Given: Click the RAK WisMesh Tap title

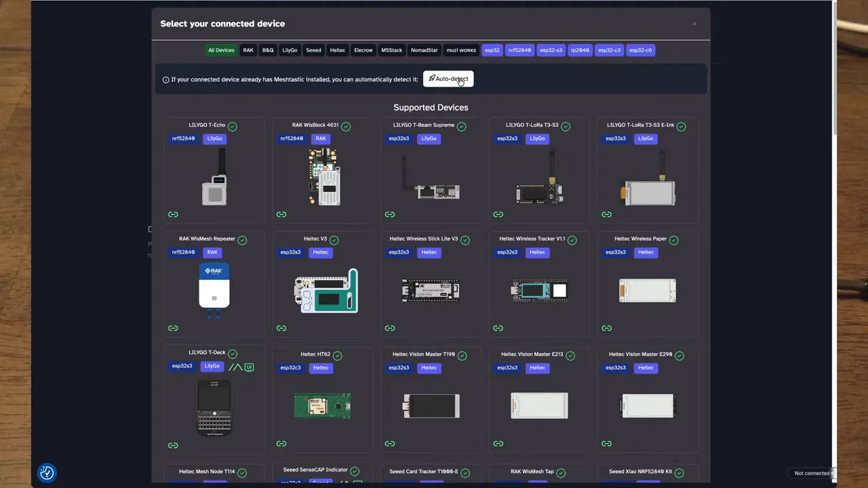Looking at the screenshot, I should click(x=532, y=472).
